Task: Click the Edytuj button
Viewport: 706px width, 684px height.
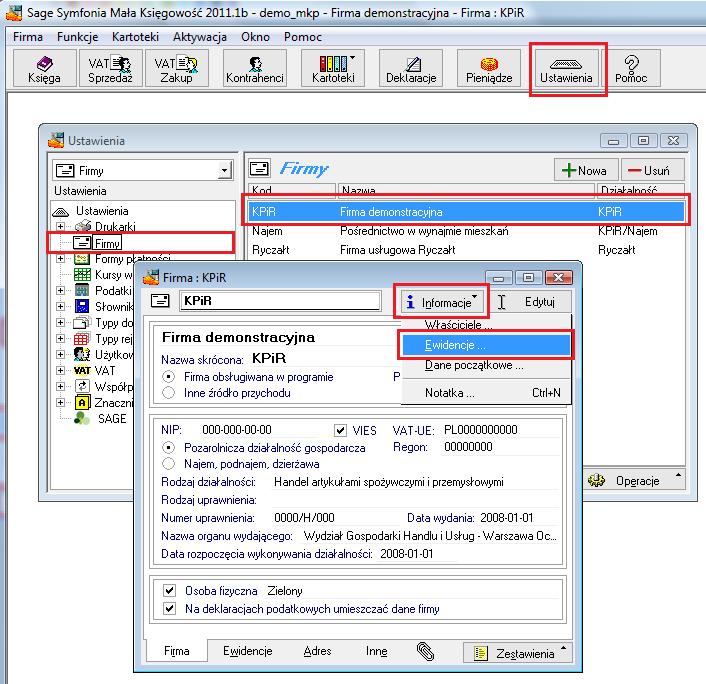Action: (531, 302)
